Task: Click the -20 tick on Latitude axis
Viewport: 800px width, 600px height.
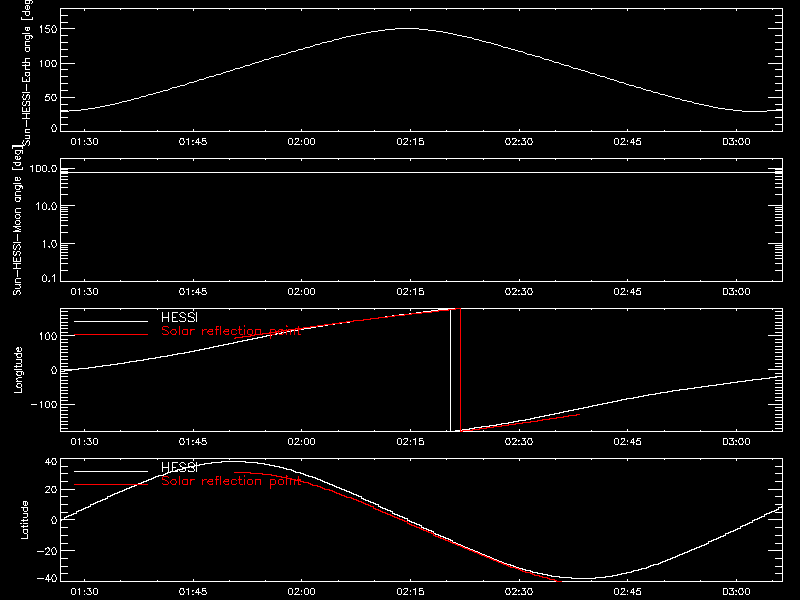Action: [x=47, y=551]
